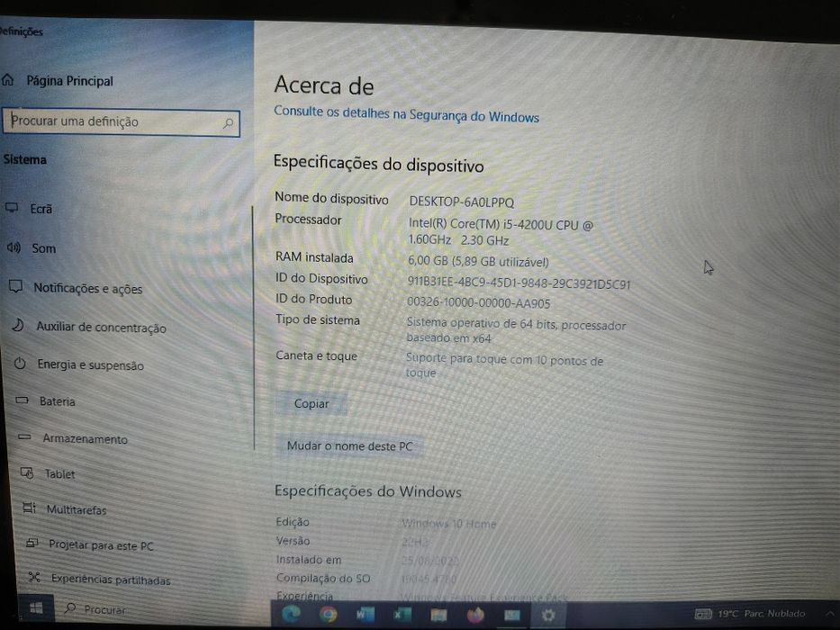The image size is (840, 630).
Task: Open the Windows Start menu
Action: click(x=36, y=608)
